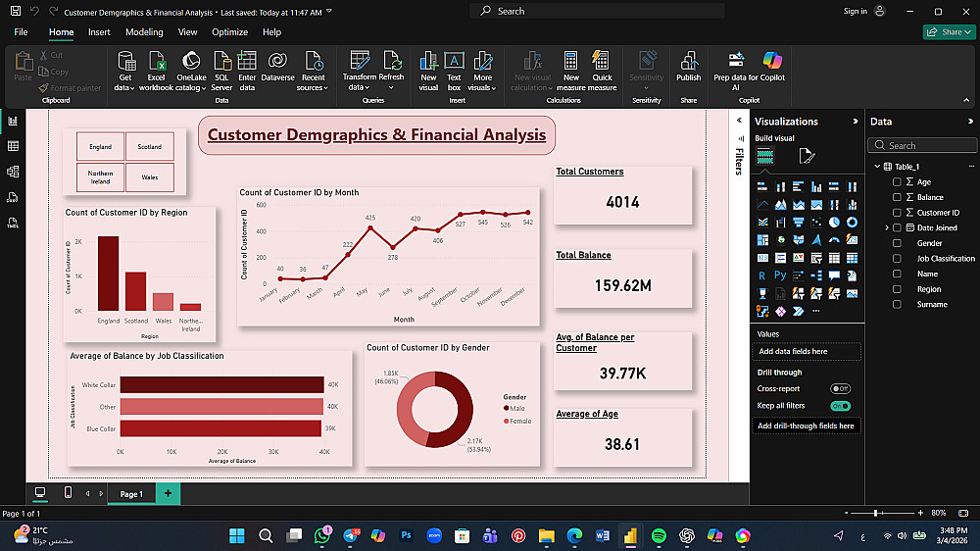Save the report file
The height and width of the screenshot is (551, 980).
coord(16,11)
